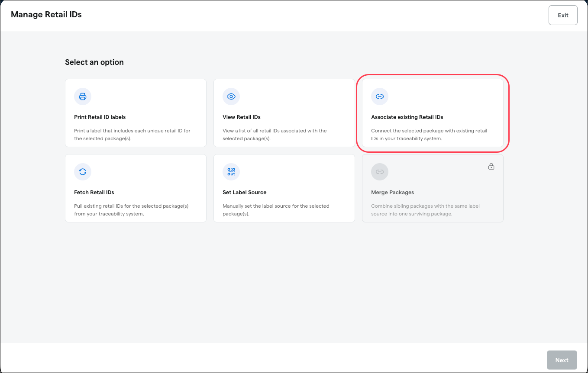Select the Print Retail ID labels title

(x=100, y=117)
